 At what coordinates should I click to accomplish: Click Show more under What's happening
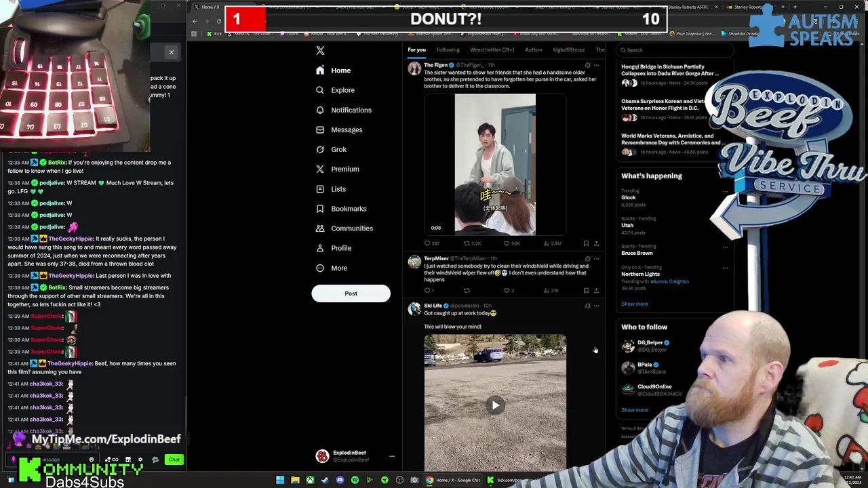(x=634, y=304)
